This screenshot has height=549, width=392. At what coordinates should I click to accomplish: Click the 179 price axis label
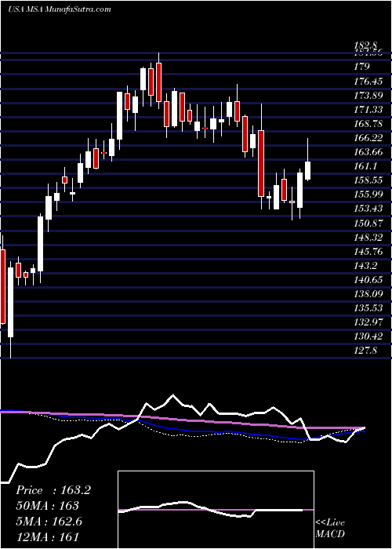click(362, 67)
